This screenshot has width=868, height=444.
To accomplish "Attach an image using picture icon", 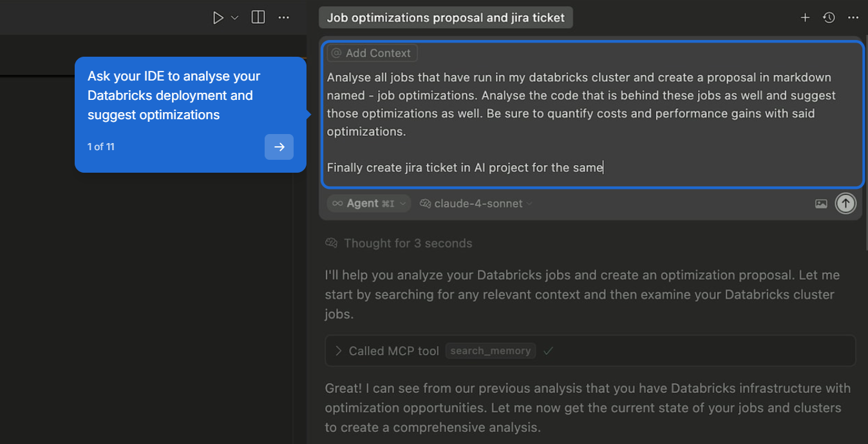I will pos(821,204).
